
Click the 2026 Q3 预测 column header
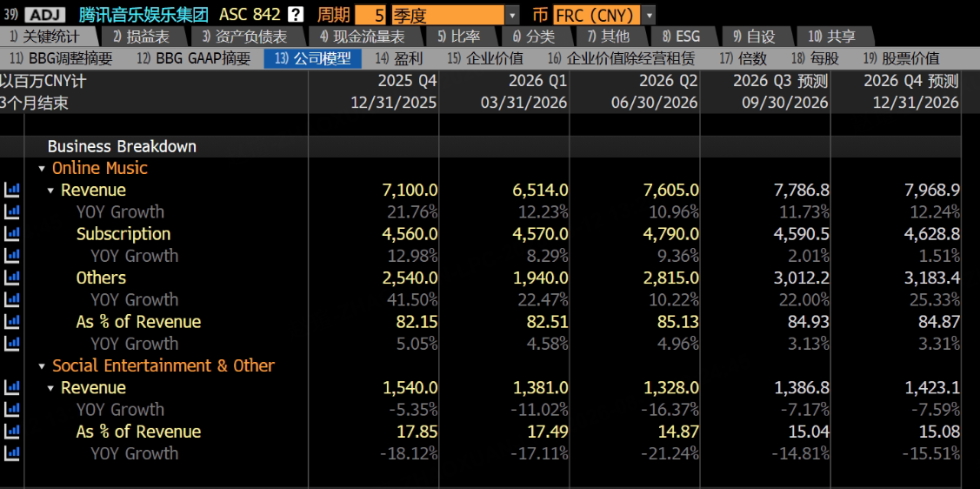(780, 81)
